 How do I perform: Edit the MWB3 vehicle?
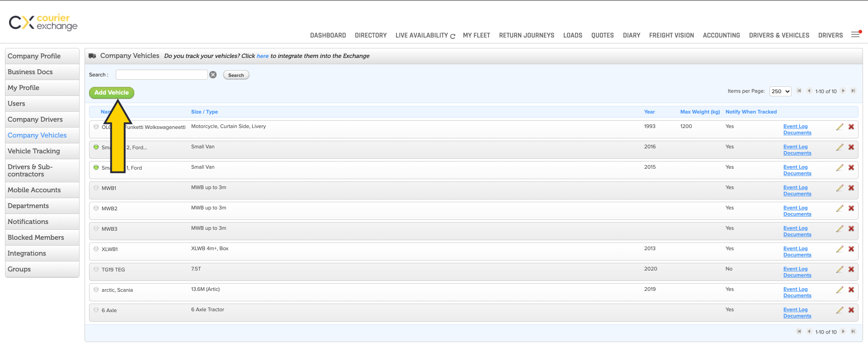pyautogui.click(x=840, y=229)
